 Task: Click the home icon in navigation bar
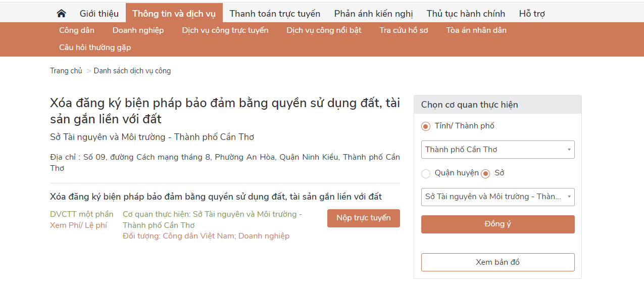[x=62, y=14]
